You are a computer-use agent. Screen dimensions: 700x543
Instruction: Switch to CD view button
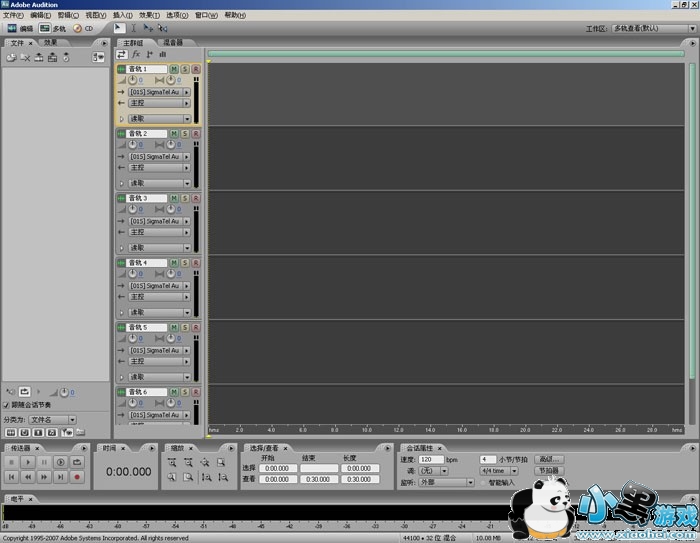[x=82, y=29]
